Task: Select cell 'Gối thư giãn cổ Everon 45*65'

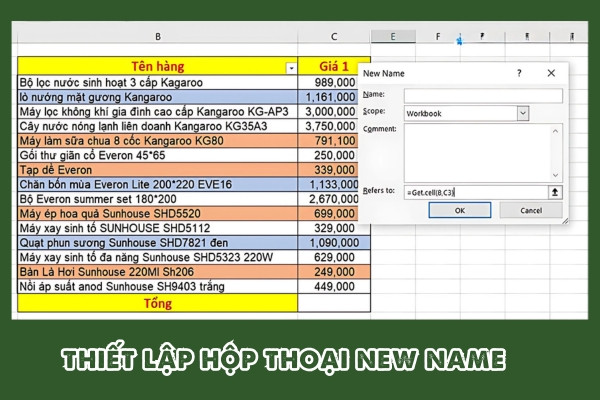Action: tap(158, 155)
